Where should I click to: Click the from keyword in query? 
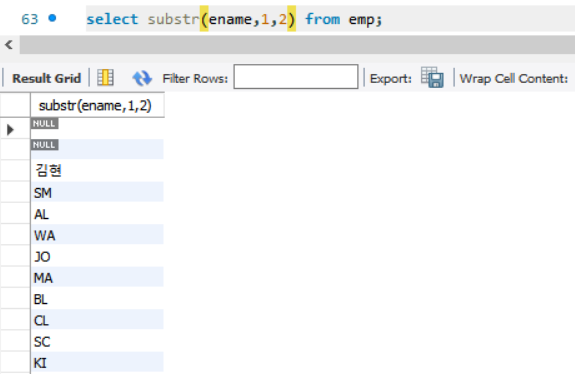pyautogui.click(x=322, y=19)
